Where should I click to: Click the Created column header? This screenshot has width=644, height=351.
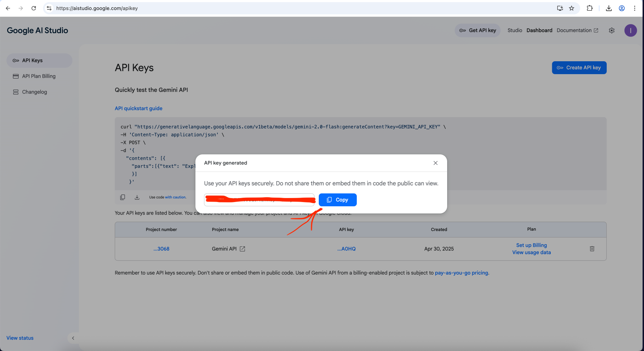(x=439, y=230)
